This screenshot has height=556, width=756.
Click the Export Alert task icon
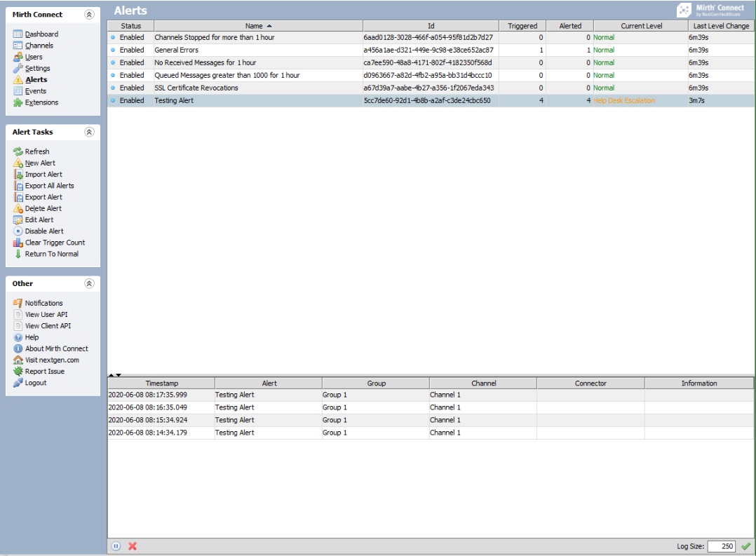[x=18, y=197]
